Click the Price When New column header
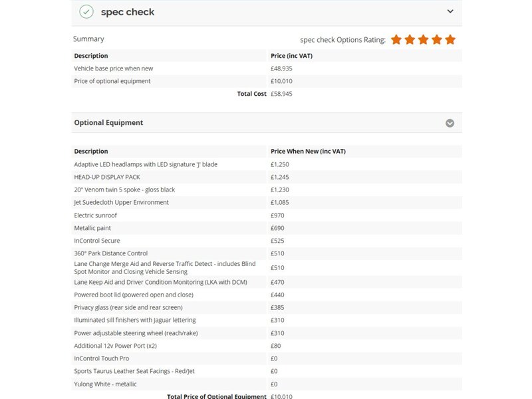 tap(308, 152)
